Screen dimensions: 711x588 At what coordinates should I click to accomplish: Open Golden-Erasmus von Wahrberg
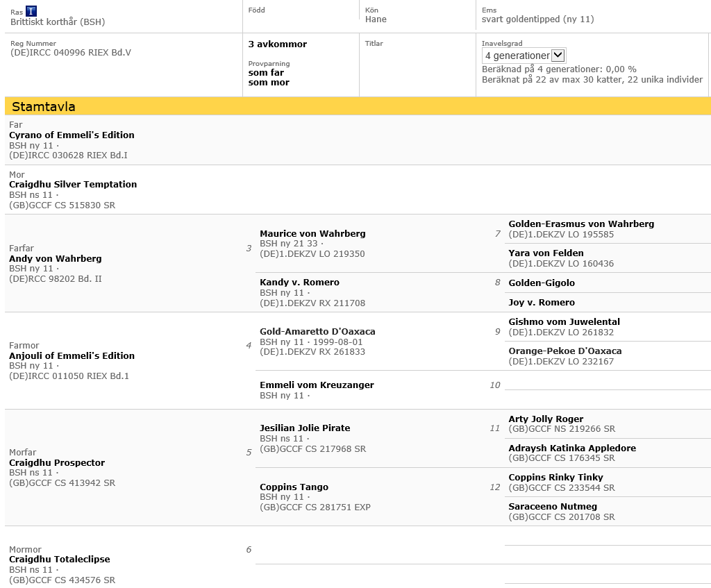581,224
